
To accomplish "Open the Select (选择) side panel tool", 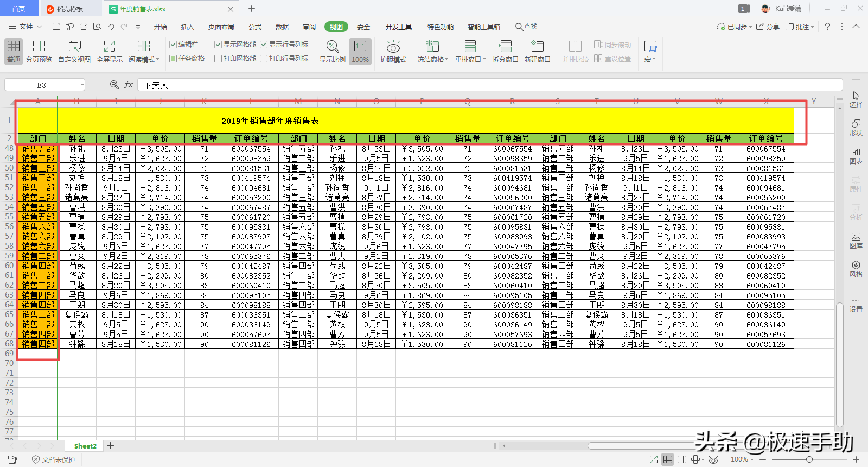I will [x=856, y=99].
